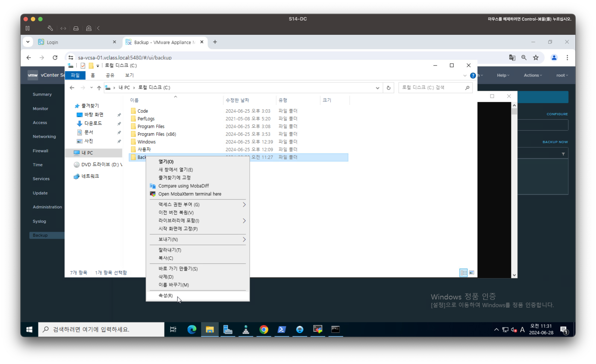Switch to details view button in status bar
The width and height of the screenshot is (596, 364).
[463, 273]
